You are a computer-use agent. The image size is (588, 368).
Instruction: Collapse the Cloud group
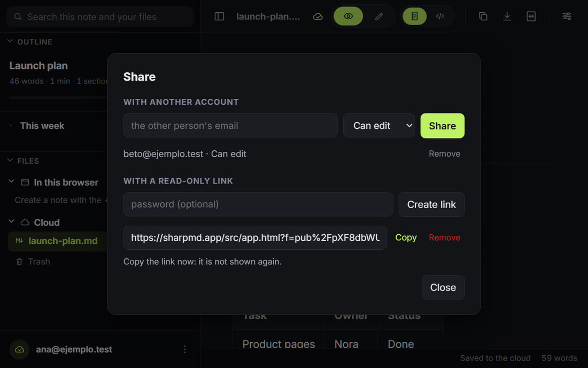click(12, 221)
